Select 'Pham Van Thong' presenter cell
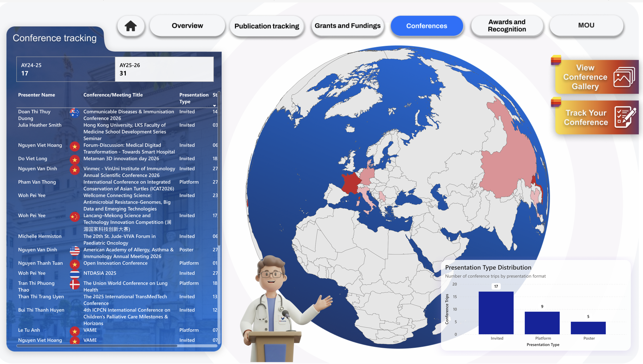 (x=37, y=182)
